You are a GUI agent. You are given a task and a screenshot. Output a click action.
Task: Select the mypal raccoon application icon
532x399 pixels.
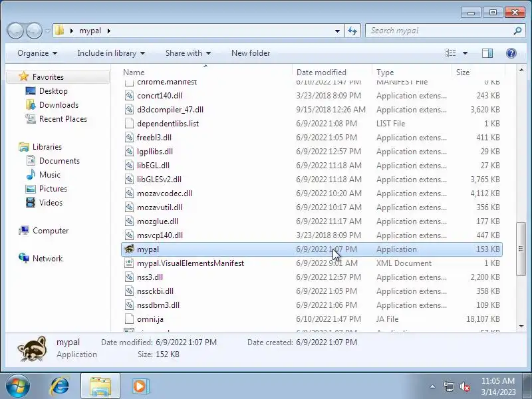(x=129, y=249)
